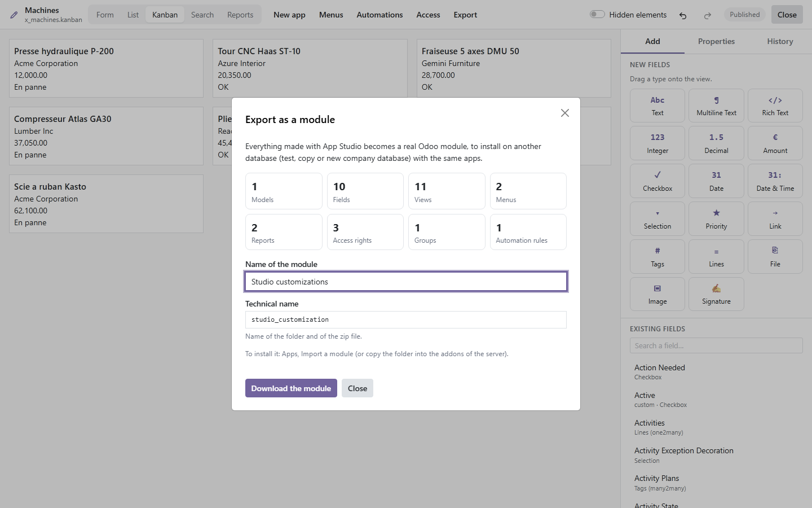Viewport: 812px width, 508px height.
Task: Open the Automations menu
Action: 379,15
